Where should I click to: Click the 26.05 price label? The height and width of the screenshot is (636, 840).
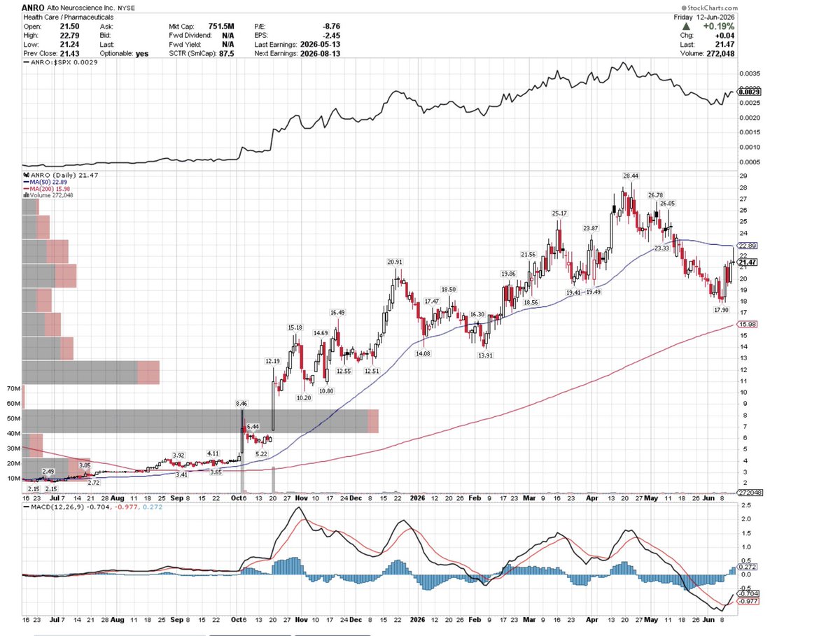tap(667, 203)
